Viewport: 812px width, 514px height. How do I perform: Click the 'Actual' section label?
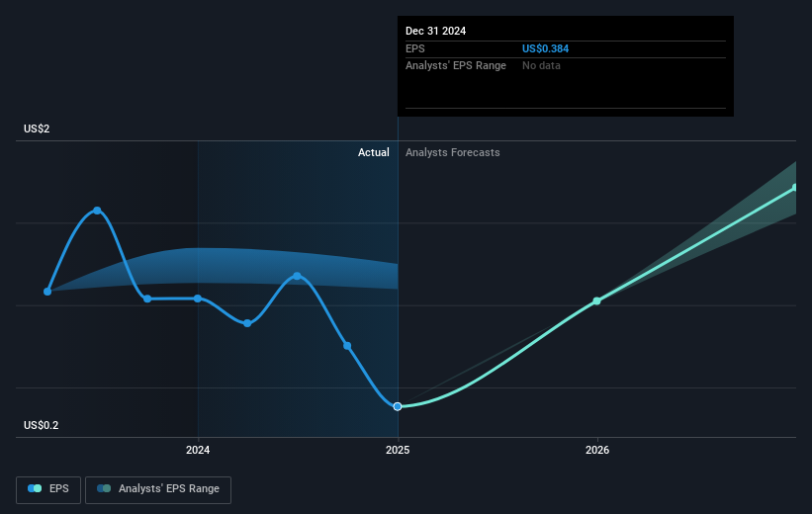(374, 152)
